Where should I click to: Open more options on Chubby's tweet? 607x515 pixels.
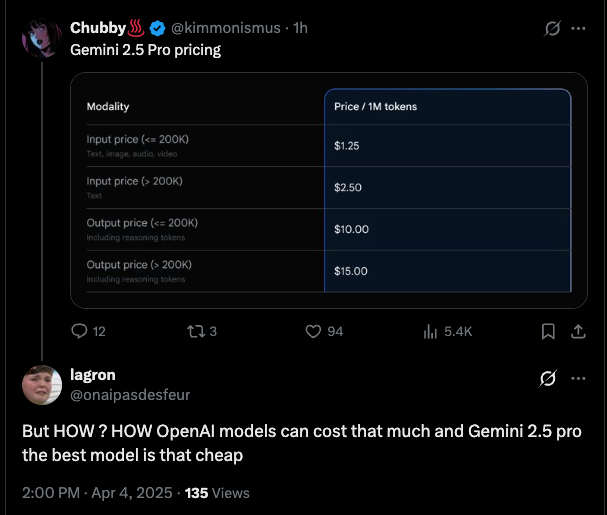578,28
